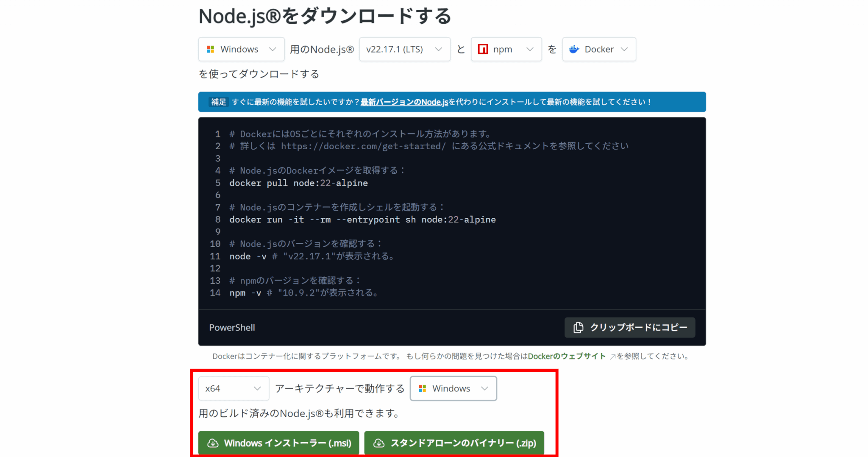The image size is (868, 457).
Task: Click the # Node.jsのバージョンを確認する comment
Action: [x=306, y=244]
